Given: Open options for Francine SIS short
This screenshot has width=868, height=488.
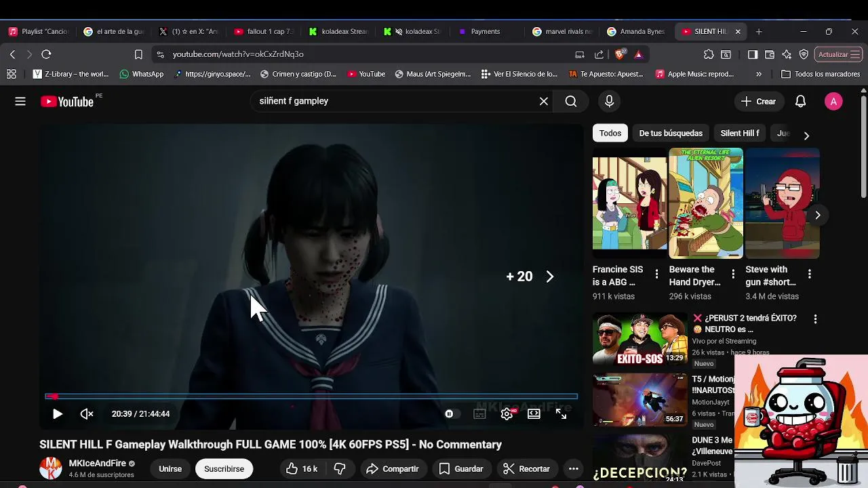Looking at the screenshot, I should [x=656, y=274].
